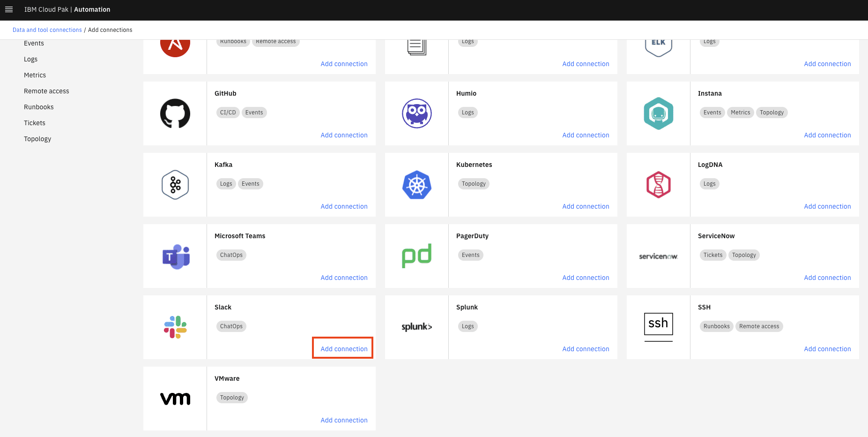Add connection for SSH
This screenshot has width=868, height=437.
828,349
